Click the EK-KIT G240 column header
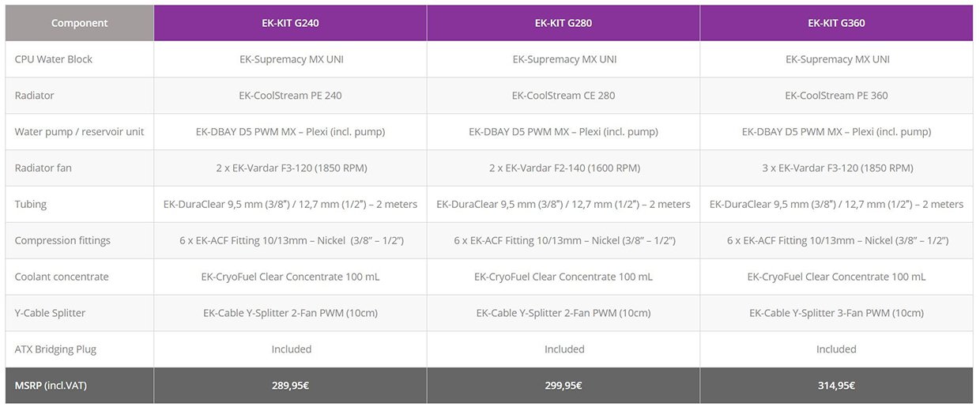 coord(290,23)
